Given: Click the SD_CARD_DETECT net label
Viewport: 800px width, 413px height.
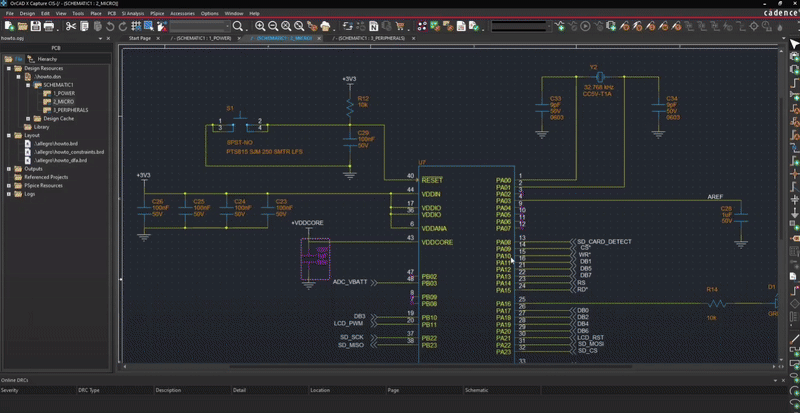Looking at the screenshot, I should coord(604,241).
